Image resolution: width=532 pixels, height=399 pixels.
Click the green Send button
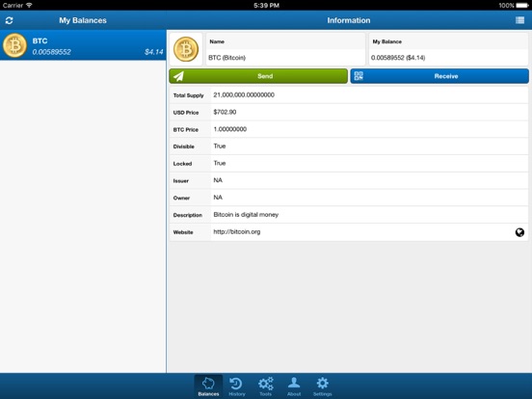[258, 76]
